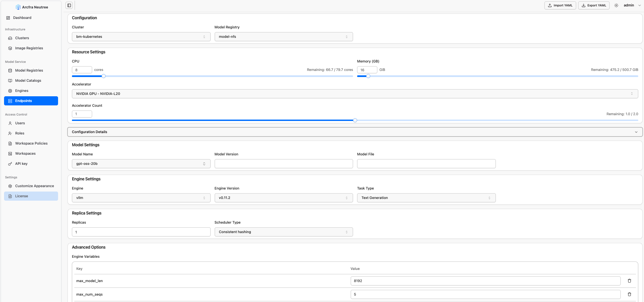Open the Scheduler Type dropdown

coord(284,232)
